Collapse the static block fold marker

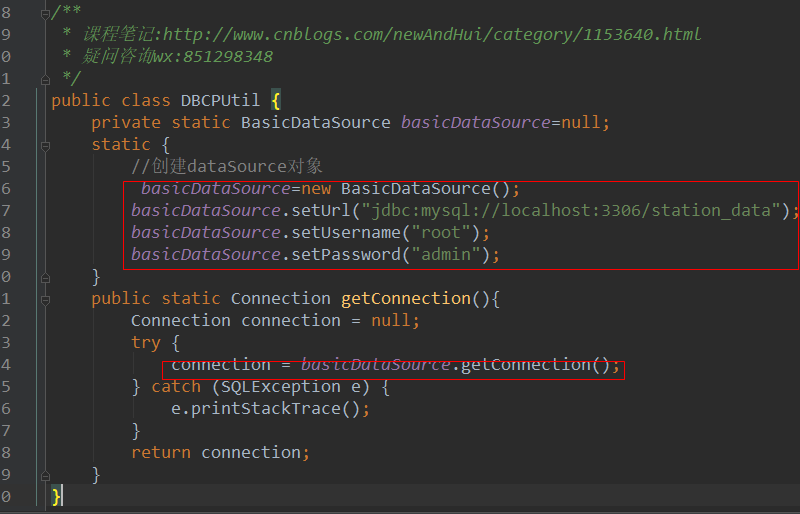tap(45, 146)
